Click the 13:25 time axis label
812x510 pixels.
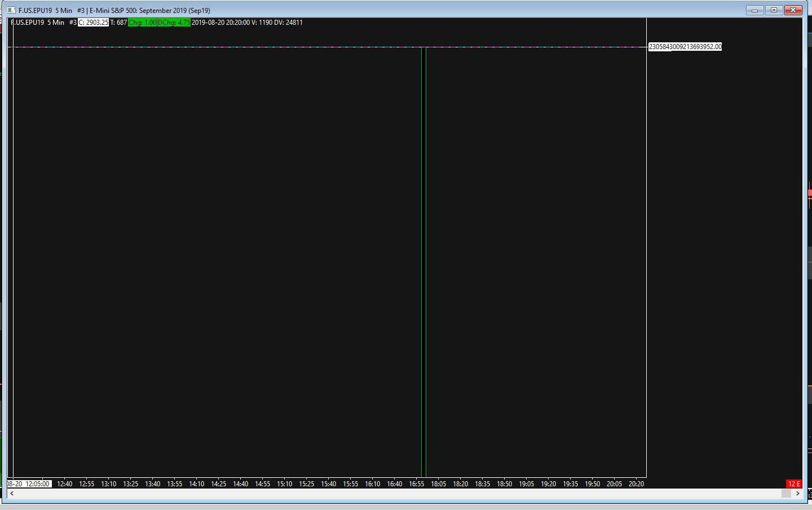pos(131,484)
